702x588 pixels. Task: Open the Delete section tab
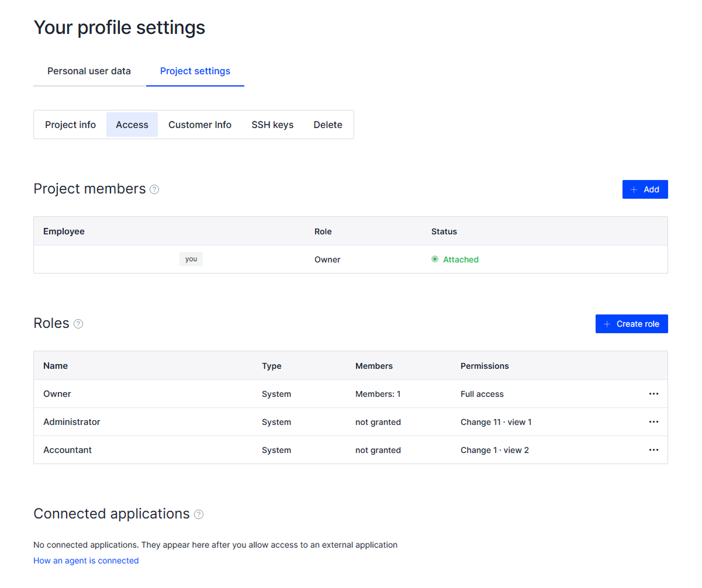pos(328,124)
